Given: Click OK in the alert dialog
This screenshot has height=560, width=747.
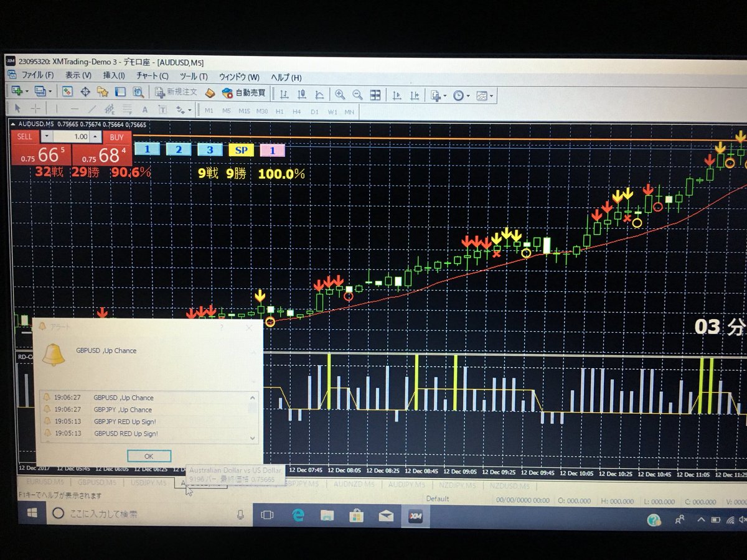Looking at the screenshot, I should pyautogui.click(x=149, y=456).
